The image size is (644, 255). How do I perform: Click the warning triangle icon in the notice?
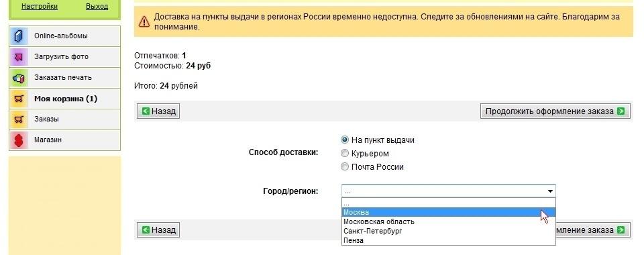pyautogui.click(x=144, y=21)
